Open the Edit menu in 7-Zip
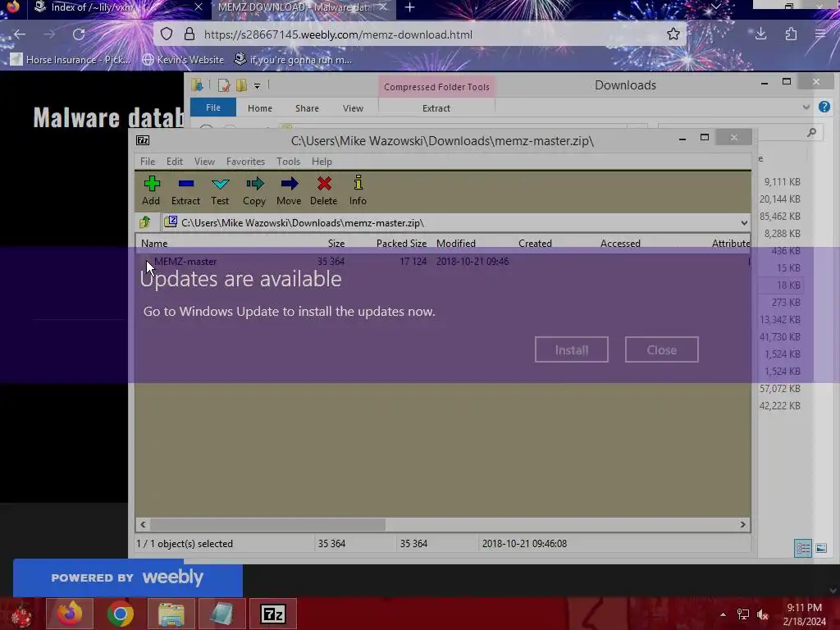The width and height of the screenshot is (840, 630). coord(175,162)
